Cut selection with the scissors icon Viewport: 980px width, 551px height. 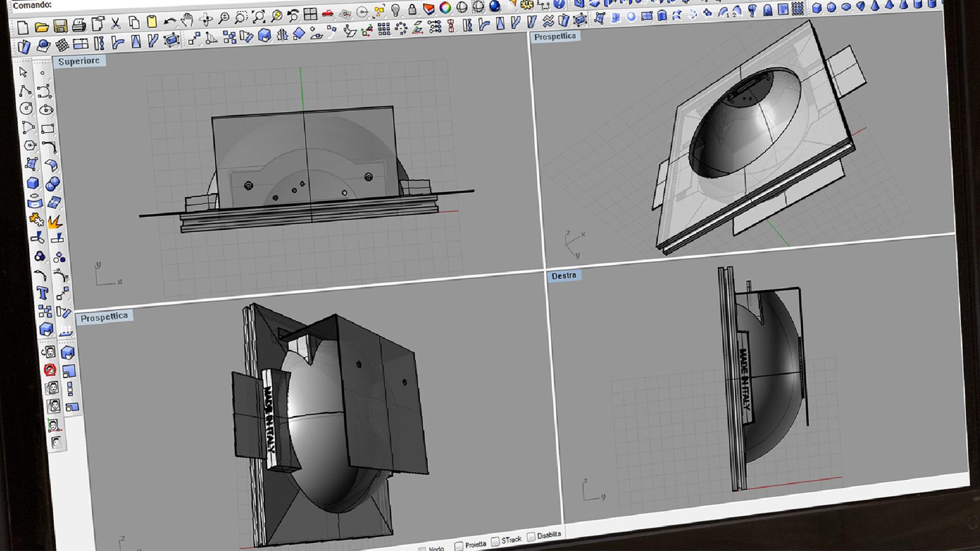(x=116, y=23)
